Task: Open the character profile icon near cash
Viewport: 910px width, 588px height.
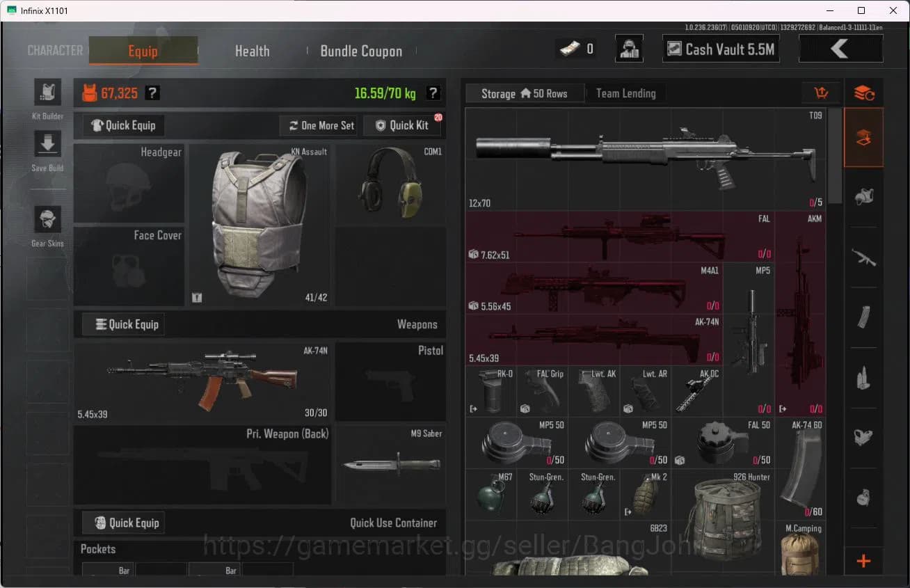Action: (x=629, y=49)
